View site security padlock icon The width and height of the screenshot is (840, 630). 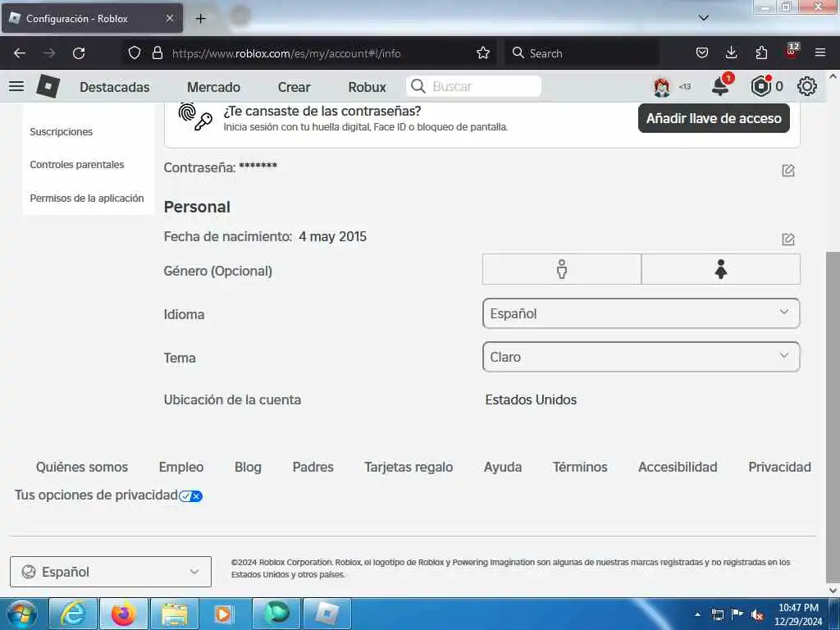pyautogui.click(x=157, y=53)
